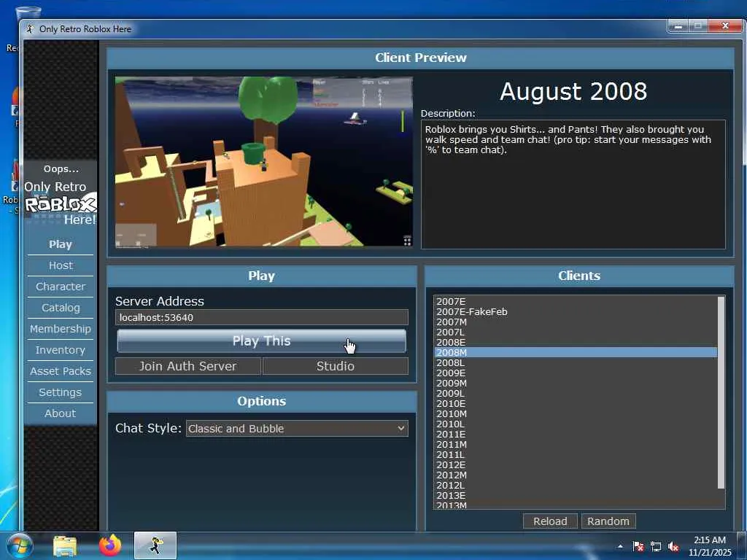Screen dimensions: 747x560
Task: Select client 2011E
Action: (576, 435)
